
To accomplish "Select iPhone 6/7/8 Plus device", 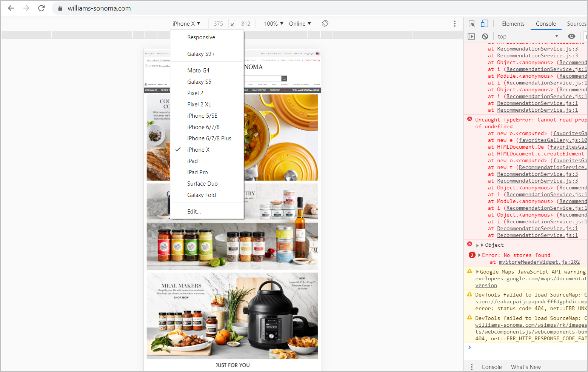I will (x=209, y=138).
